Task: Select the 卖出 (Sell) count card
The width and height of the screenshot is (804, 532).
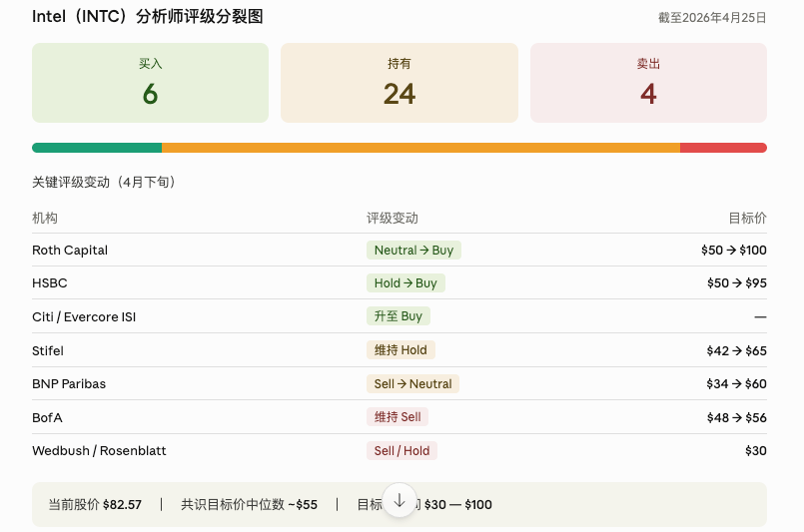Action: [x=648, y=83]
